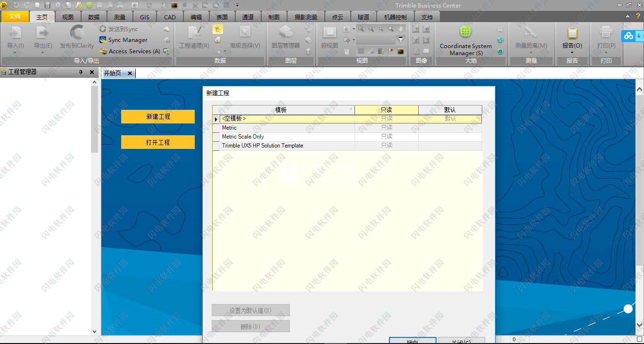Click the 新建工程 button
The width and height of the screenshot is (644, 344).
[158, 116]
